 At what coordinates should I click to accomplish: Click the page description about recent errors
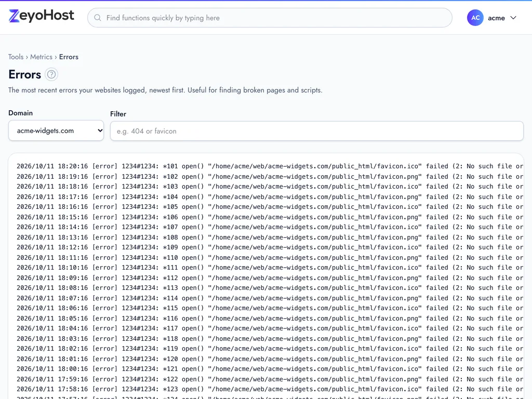pos(165,90)
